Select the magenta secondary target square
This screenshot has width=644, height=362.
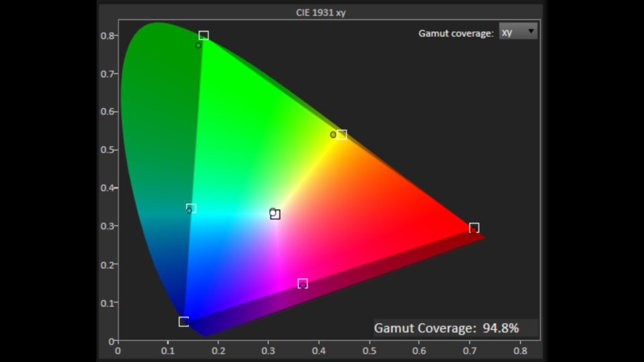click(303, 283)
